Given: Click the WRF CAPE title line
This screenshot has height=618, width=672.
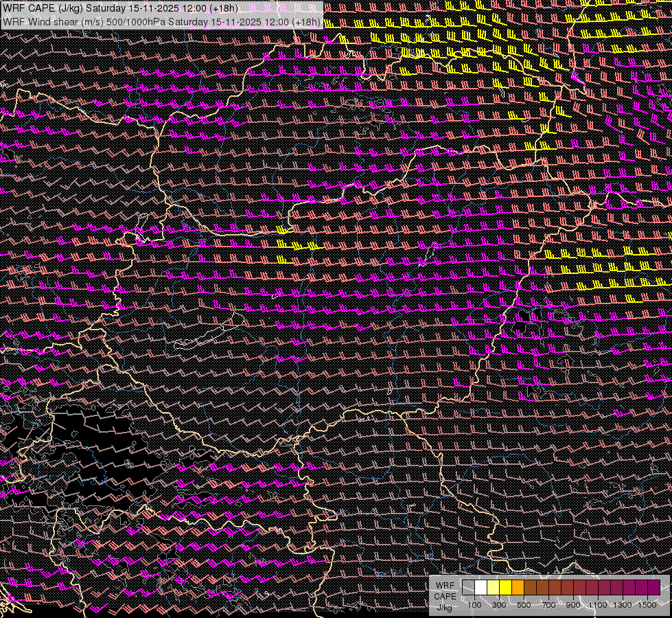Looking at the screenshot, I should click(120, 8).
